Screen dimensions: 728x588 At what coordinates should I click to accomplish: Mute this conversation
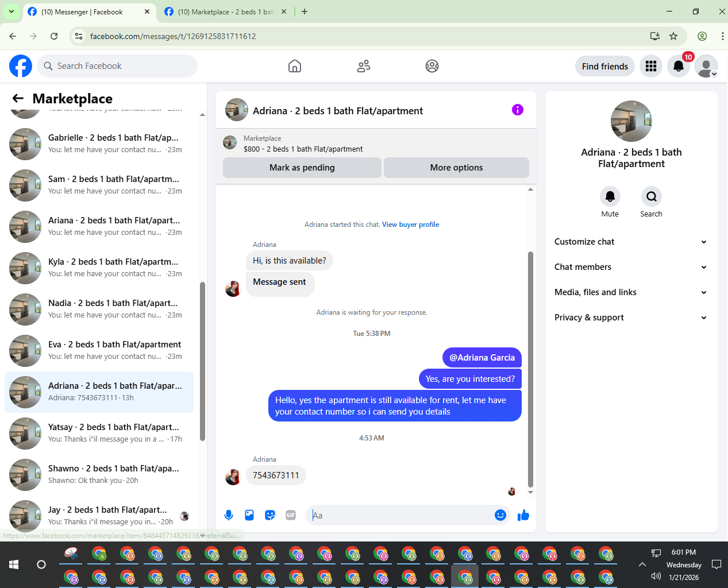[x=610, y=196]
